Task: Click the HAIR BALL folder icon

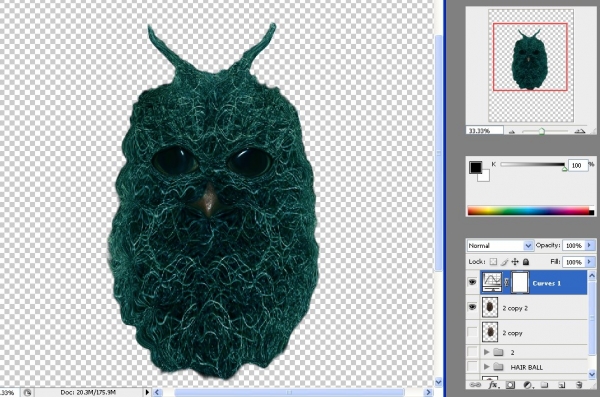Action: click(498, 367)
